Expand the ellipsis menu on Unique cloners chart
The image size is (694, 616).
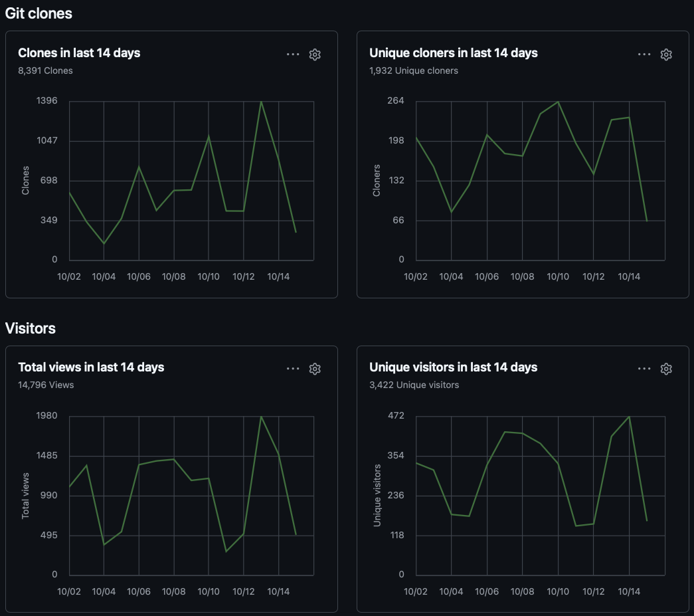point(644,54)
